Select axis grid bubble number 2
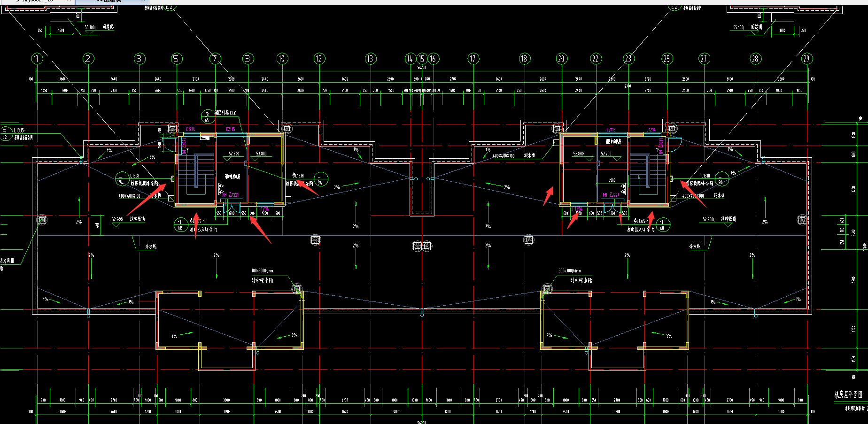The width and height of the screenshot is (868, 424). point(88,59)
